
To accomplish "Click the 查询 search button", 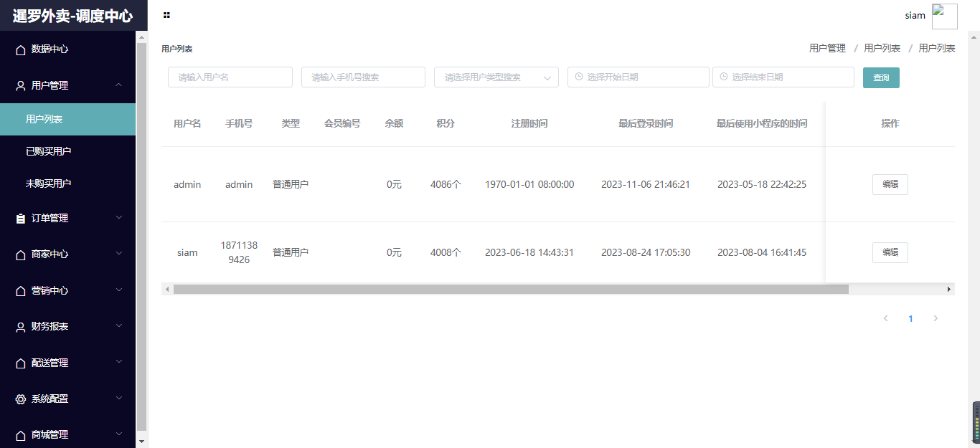I will click(881, 77).
